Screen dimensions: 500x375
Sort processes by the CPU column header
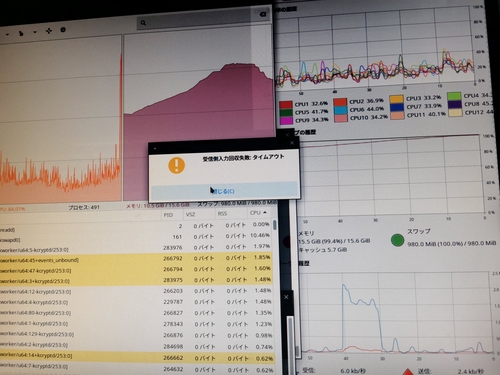258,213
